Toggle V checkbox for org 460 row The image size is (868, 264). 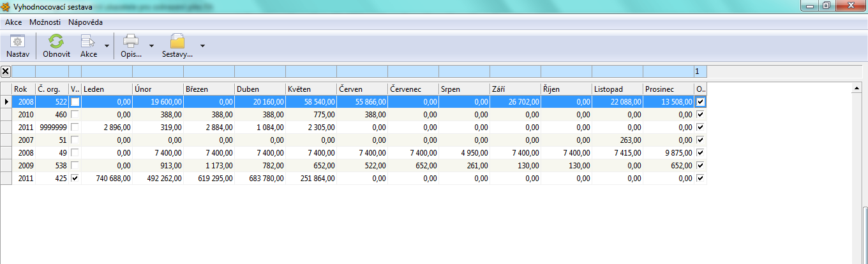[75, 115]
